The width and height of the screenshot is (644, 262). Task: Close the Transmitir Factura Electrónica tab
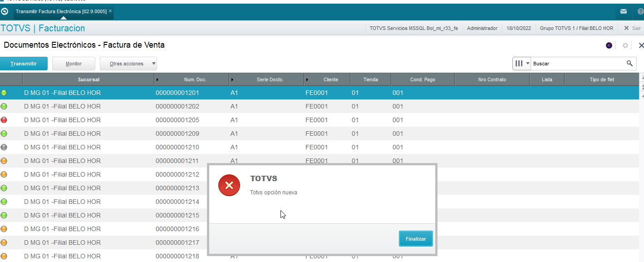[x=110, y=11]
